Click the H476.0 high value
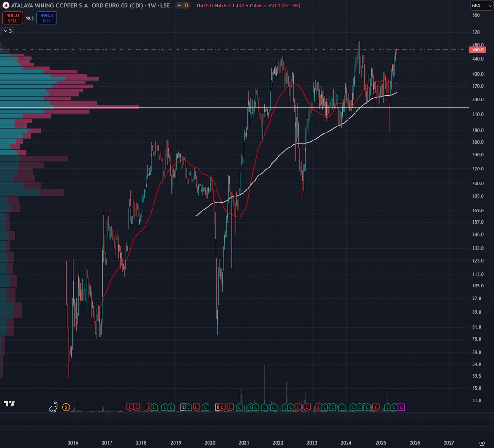The height and width of the screenshot is (448, 494). (x=223, y=5)
